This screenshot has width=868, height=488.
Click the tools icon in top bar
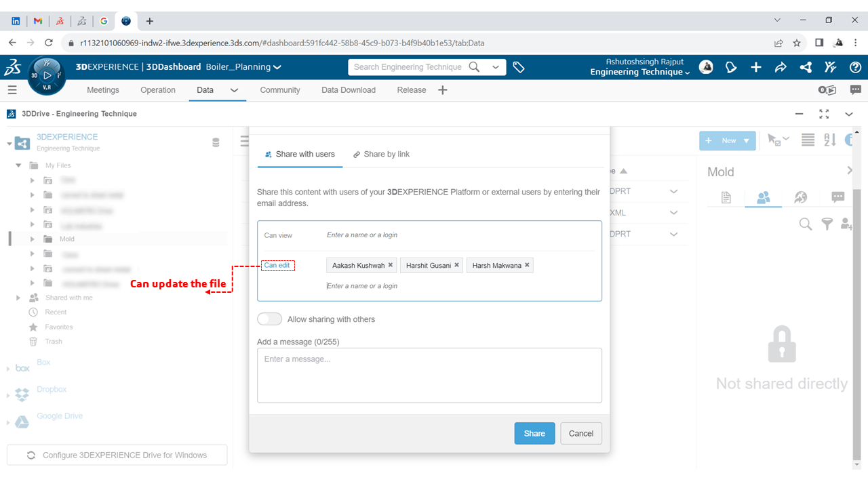tap(831, 67)
